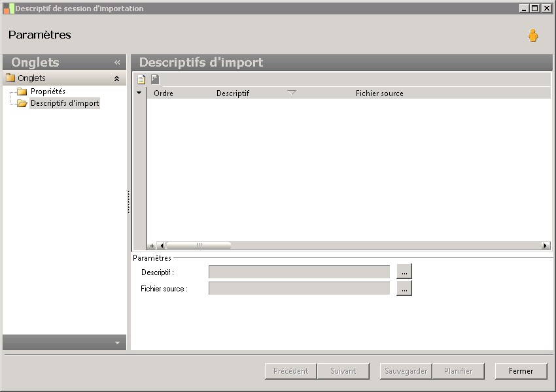Minimize the Descriptif de session window
This screenshot has height=392, width=556.
tap(524, 8)
